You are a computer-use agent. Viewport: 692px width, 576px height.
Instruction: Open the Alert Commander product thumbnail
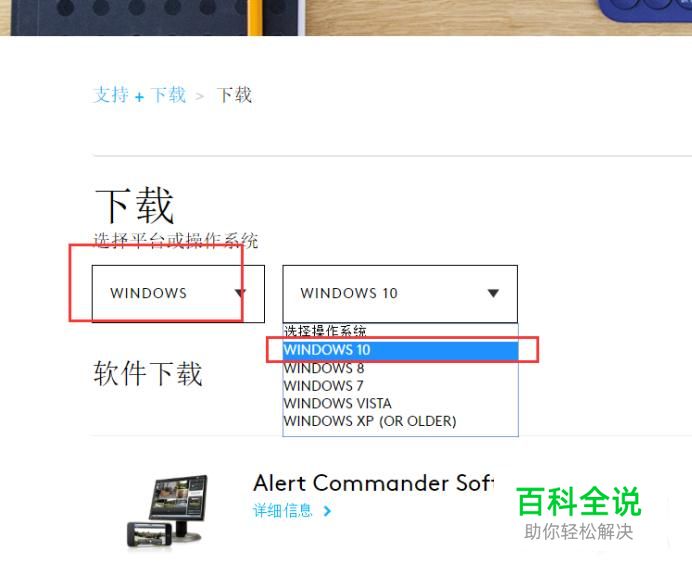click(x=168, y=511)
